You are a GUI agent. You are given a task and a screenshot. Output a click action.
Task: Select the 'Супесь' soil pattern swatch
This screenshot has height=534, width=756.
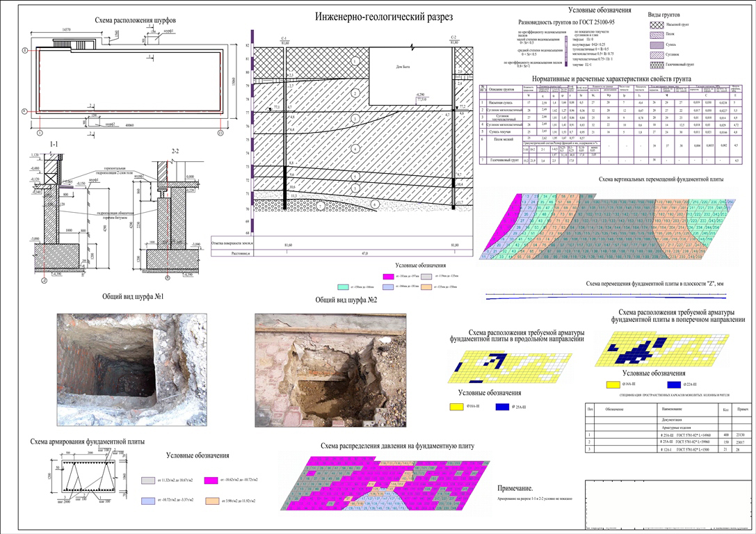pos(656,44)
